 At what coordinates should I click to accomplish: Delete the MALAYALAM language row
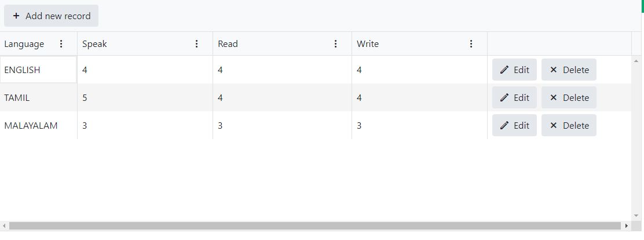point(569,126)
